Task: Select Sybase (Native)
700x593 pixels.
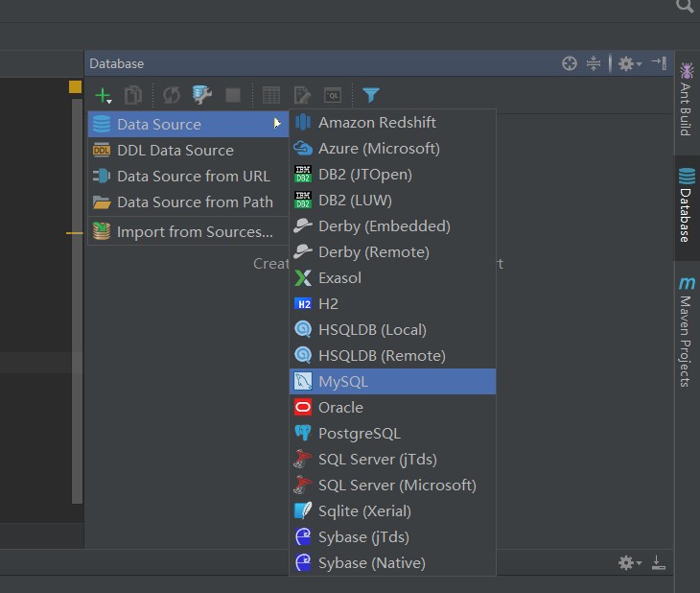Action: point(392,563)
